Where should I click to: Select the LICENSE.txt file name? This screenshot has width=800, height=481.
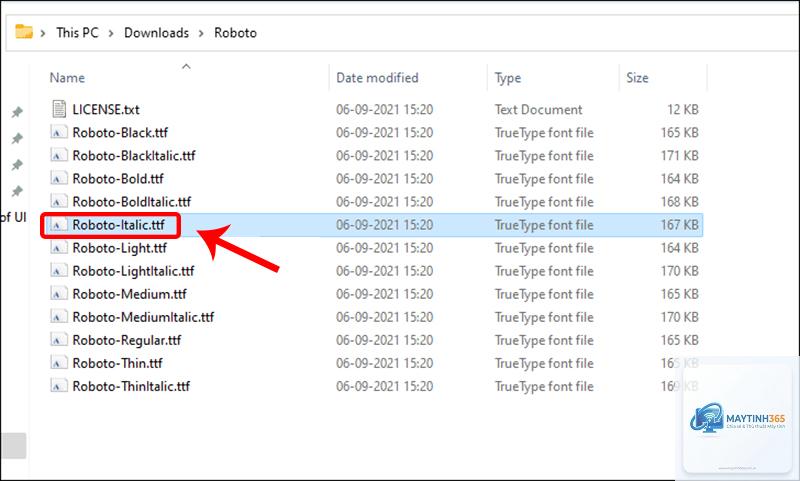(x=106, y=109)
